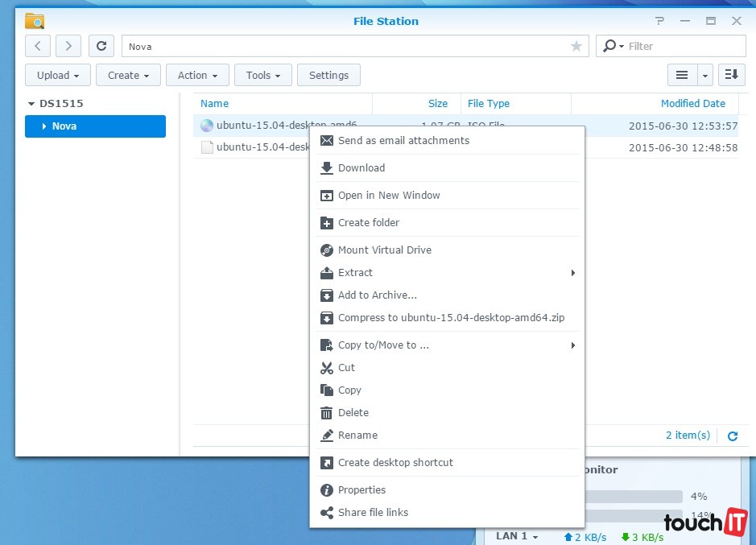This screenshot has height=545, width=756.
Task: Expand the Action dropdown menu
Action: (x=197, y=75)
